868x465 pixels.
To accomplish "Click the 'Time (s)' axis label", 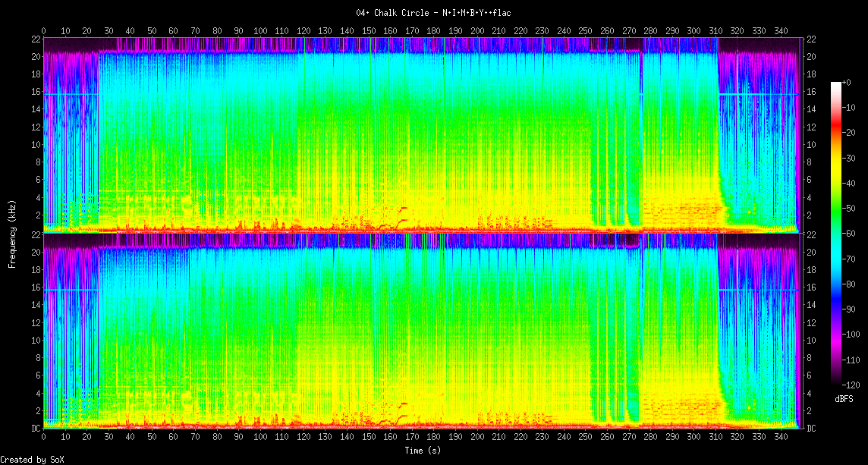I will pyautogui.click(x=422, y=450).
